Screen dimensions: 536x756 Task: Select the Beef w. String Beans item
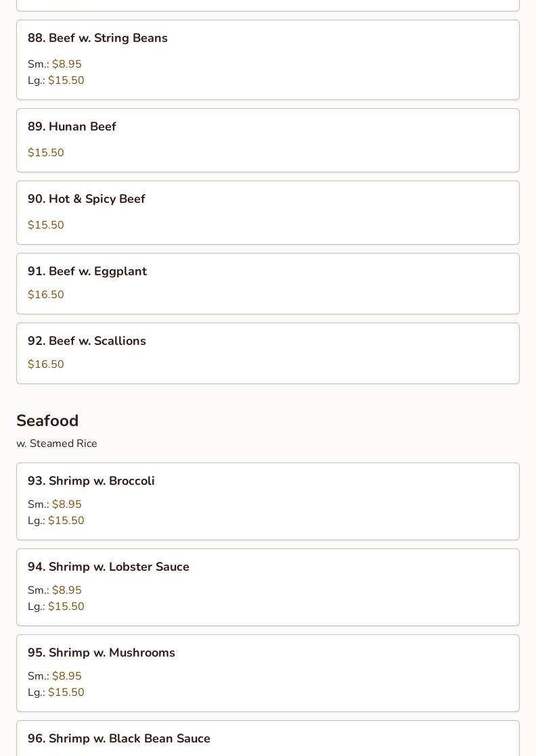pyautogui.click(x=97, y=39)
